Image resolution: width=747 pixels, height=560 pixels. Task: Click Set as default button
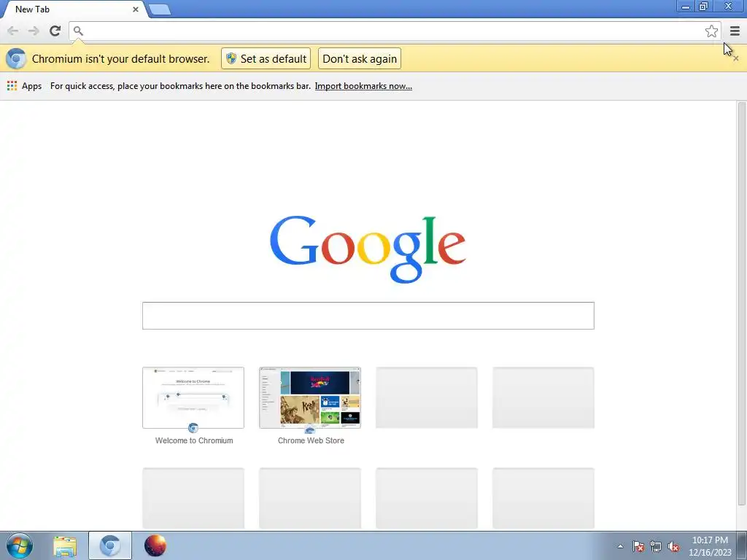pos(266,58)
